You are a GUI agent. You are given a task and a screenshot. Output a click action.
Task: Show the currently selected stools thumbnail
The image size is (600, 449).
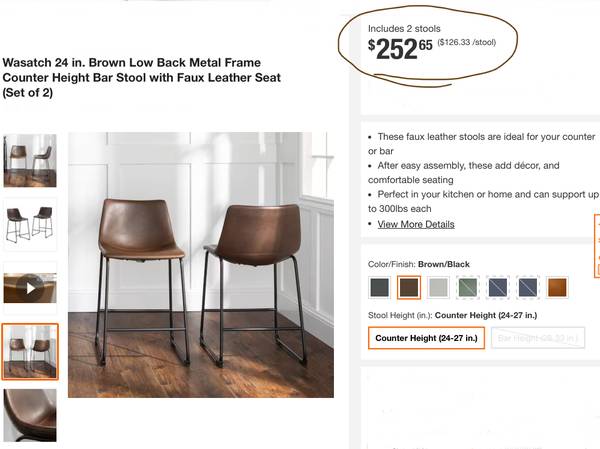[30, 352]
